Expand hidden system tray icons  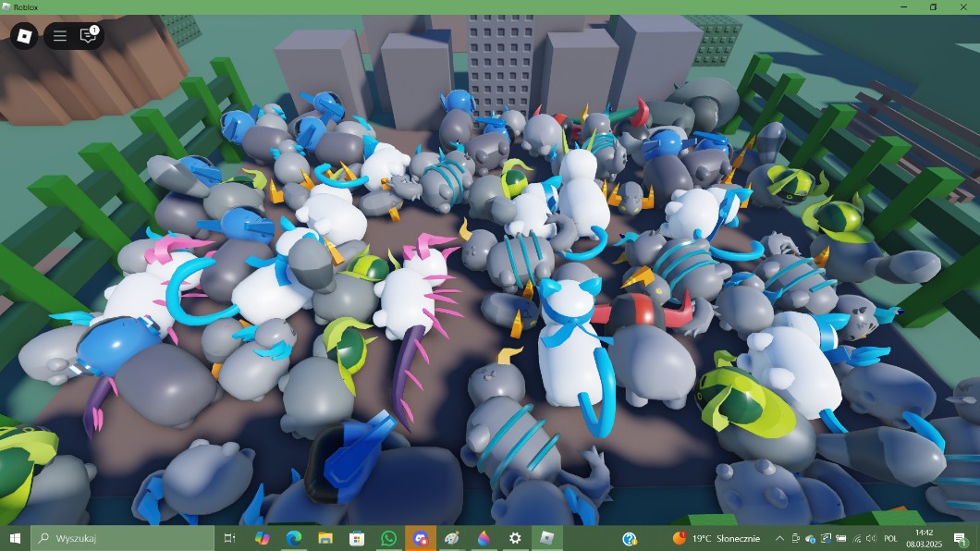click(x=779, y=538)
